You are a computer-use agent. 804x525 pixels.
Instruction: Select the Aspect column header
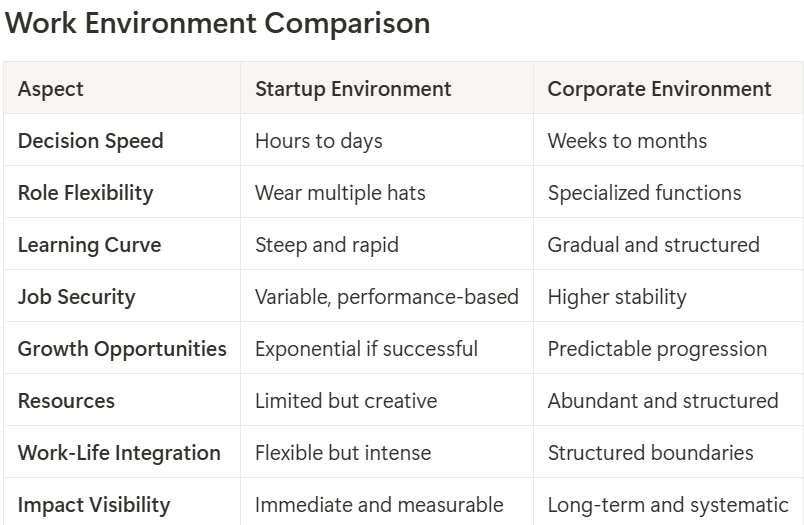(x=51, y=89)
